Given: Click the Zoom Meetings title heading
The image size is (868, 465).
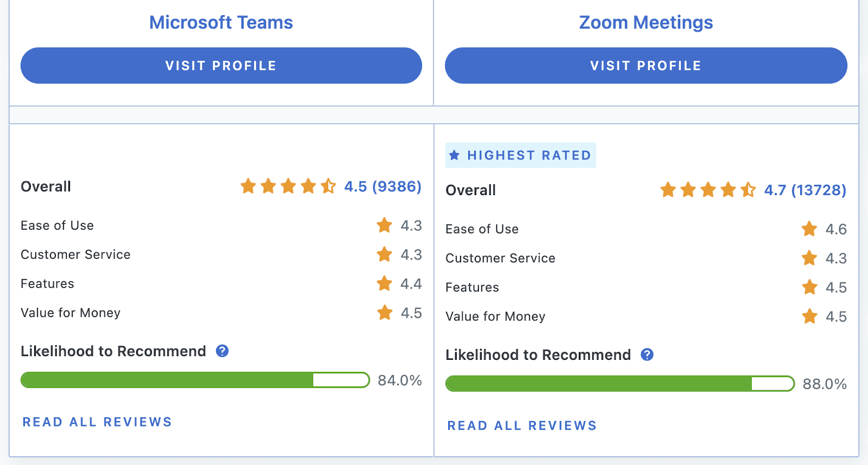Looking at the screenshot, I should click(x=646, y=22).
